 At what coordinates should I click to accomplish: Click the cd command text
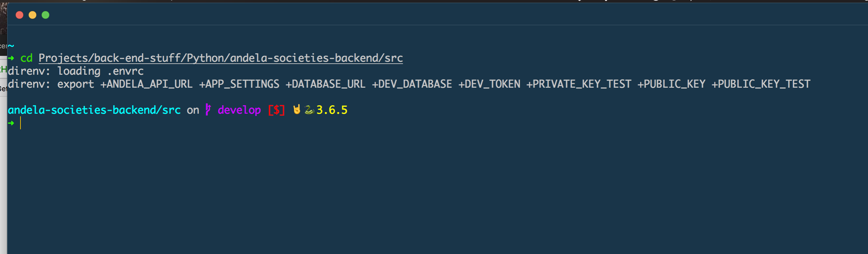tap(27, 58)
